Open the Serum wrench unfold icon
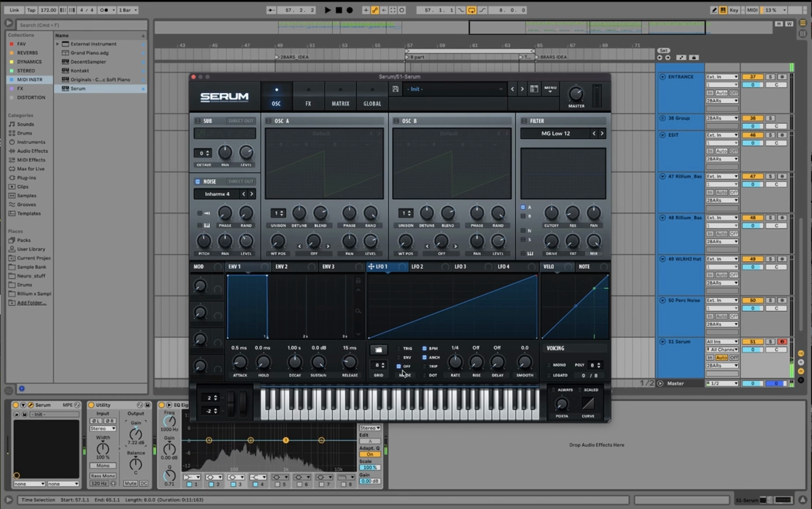 pos(31,405)
